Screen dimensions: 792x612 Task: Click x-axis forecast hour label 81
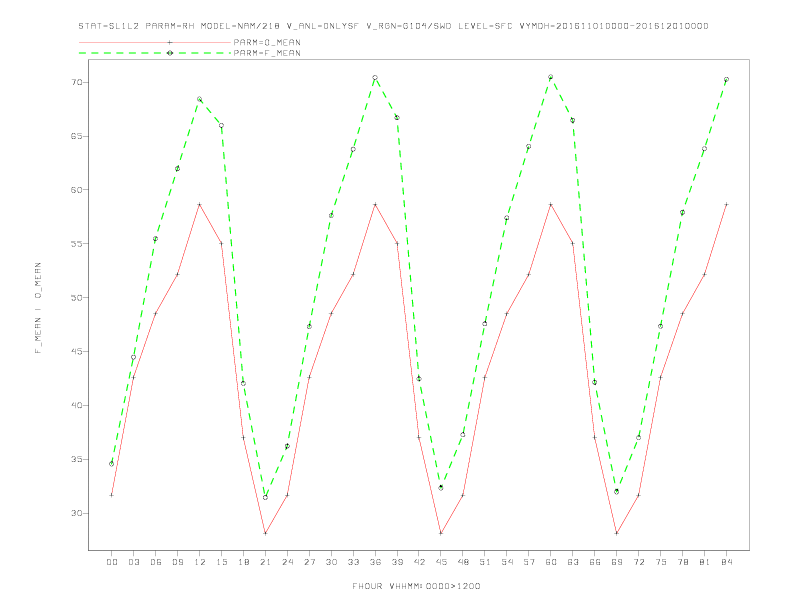point(705,562)
